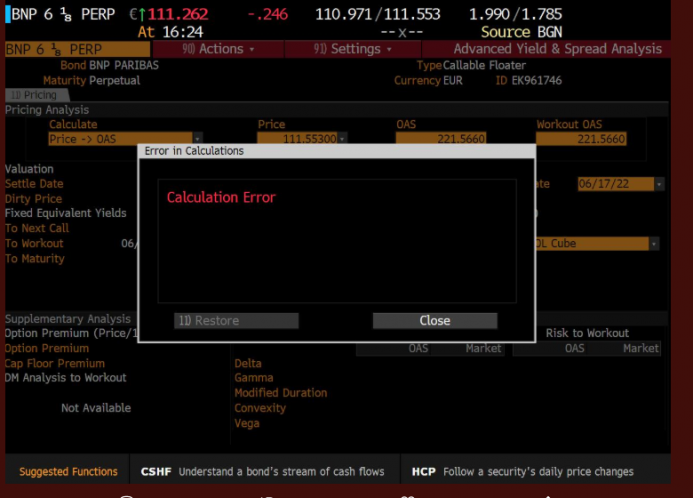
Task: Click the Cap Floor Premium label
Action: (55, 363)
